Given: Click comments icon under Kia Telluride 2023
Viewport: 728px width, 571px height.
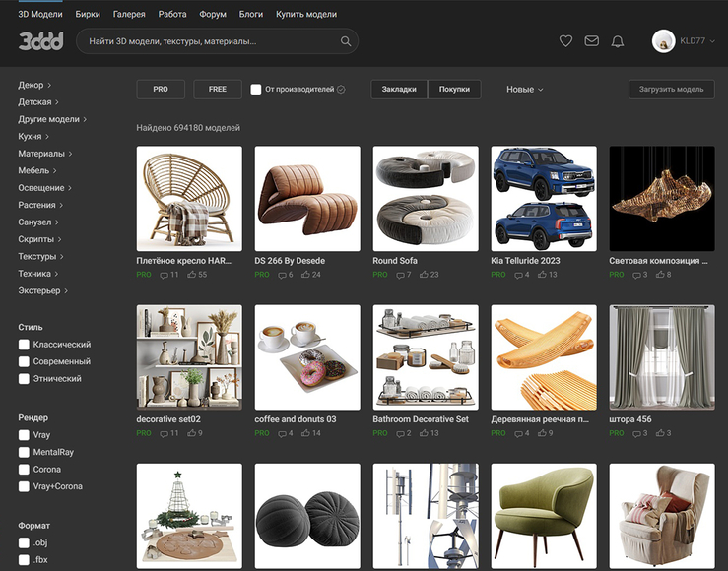Looking at the screenshot, I should 518,275.
